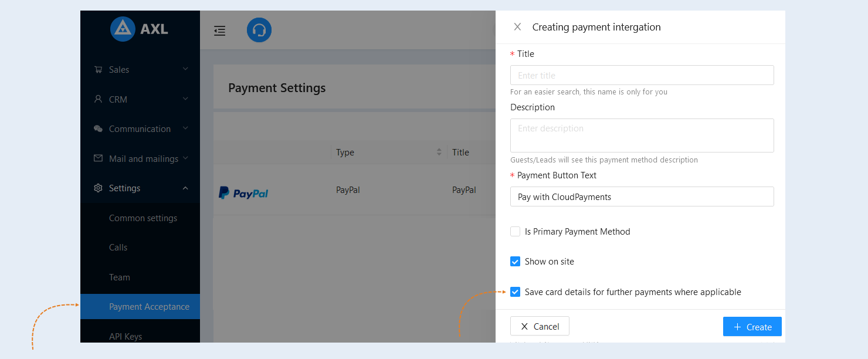Open support via headset icon
The height and width of the screenshot is (359, 868).
coord(259,30)
